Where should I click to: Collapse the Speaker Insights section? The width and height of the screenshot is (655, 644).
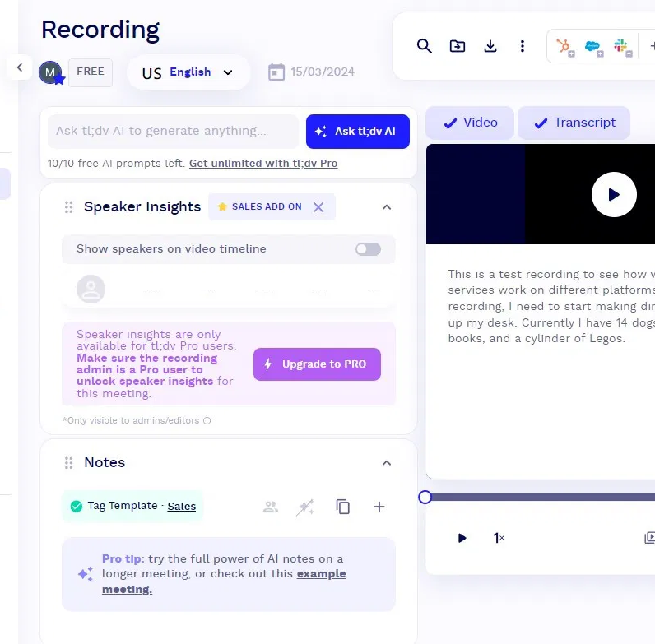tap(387, 207)
